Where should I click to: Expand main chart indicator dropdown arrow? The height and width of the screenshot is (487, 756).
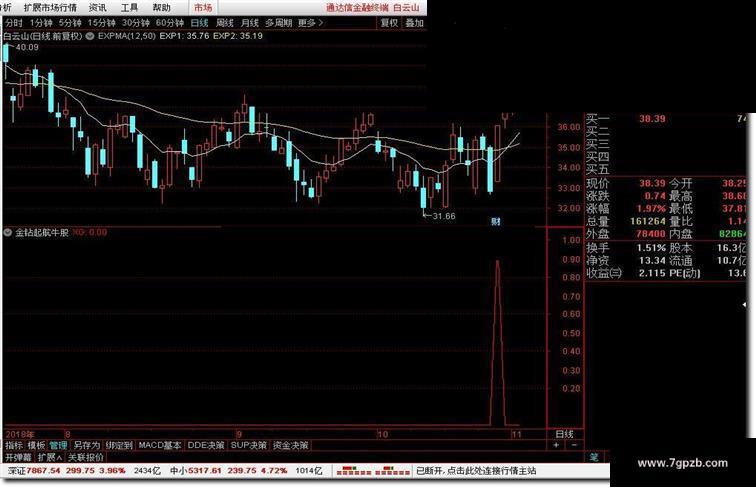90,36
